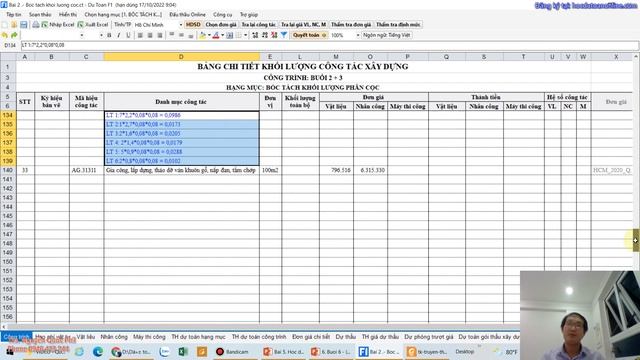Open the Tỉnh/TP Hồ Chí Minh dropdown
640x360 pixels.
tap(181, 25)
